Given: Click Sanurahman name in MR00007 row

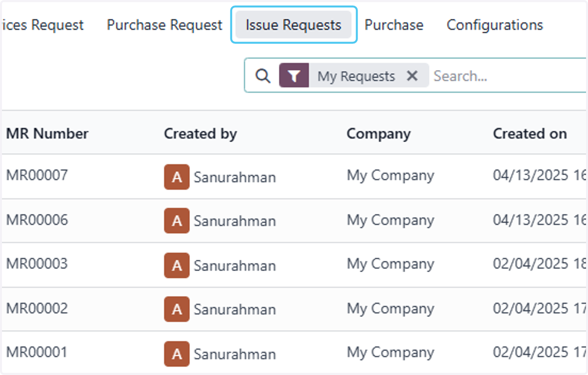Looking at the screenshot, I should tap(235, 177).
